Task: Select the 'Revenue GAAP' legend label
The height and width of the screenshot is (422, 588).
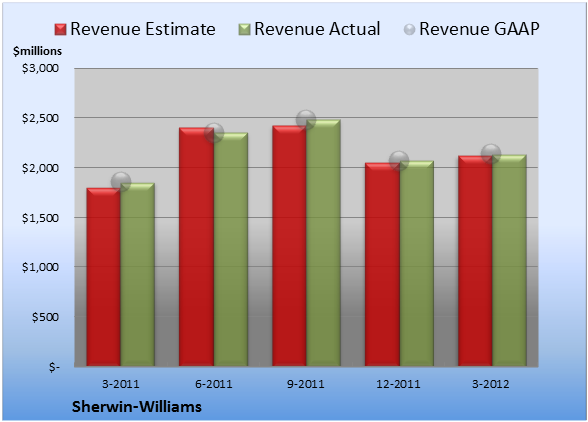Action: pyautogui.click(x=479, y=29)
